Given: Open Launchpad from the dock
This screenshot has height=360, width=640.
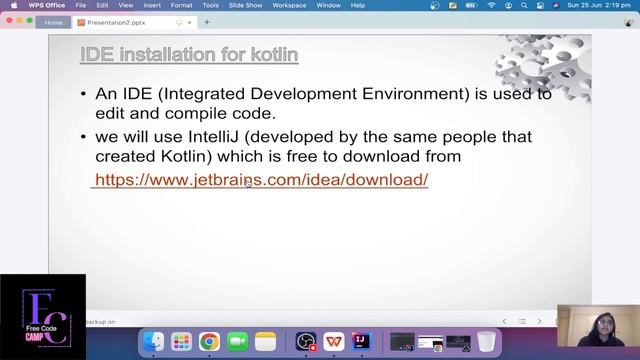Looking at the screenshot, I should click(181, 341).
